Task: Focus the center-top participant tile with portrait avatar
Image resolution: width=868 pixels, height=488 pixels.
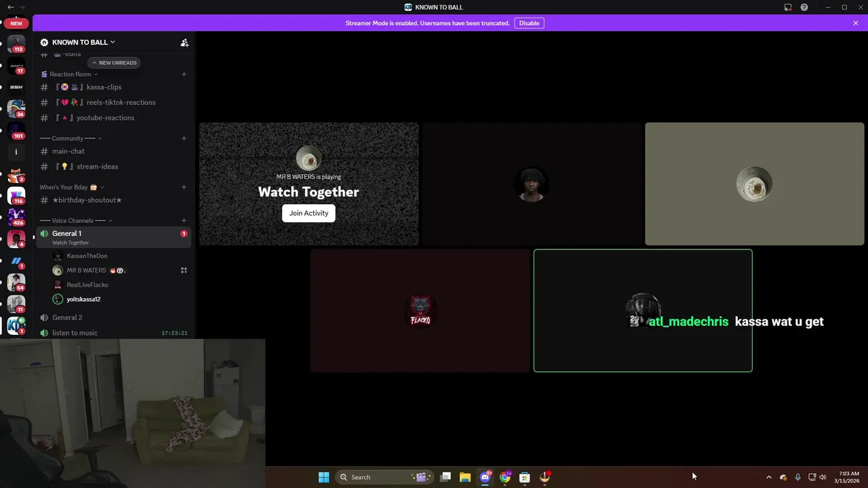Action: click(532, 184)
